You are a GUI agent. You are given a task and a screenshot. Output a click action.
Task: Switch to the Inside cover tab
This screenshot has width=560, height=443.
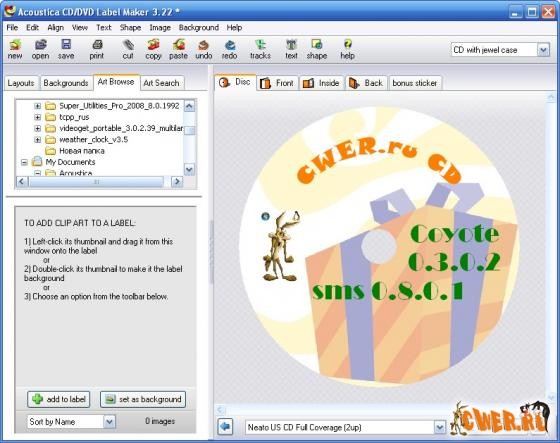[x=321, y=83]
